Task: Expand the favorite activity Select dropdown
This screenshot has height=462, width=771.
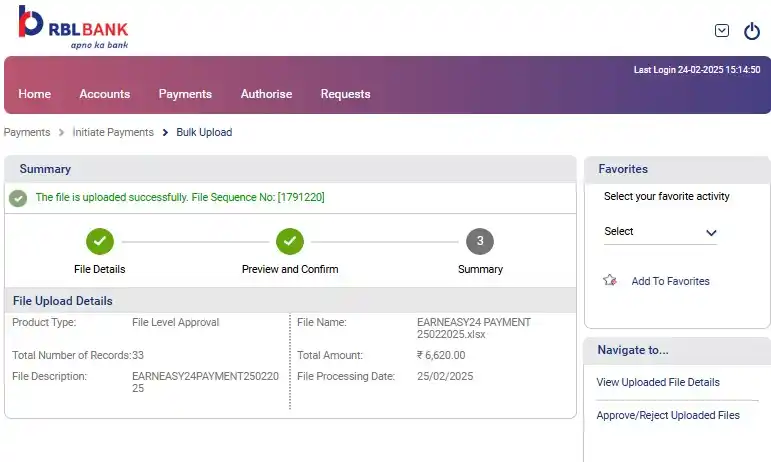Action: (x=660, y=232)
